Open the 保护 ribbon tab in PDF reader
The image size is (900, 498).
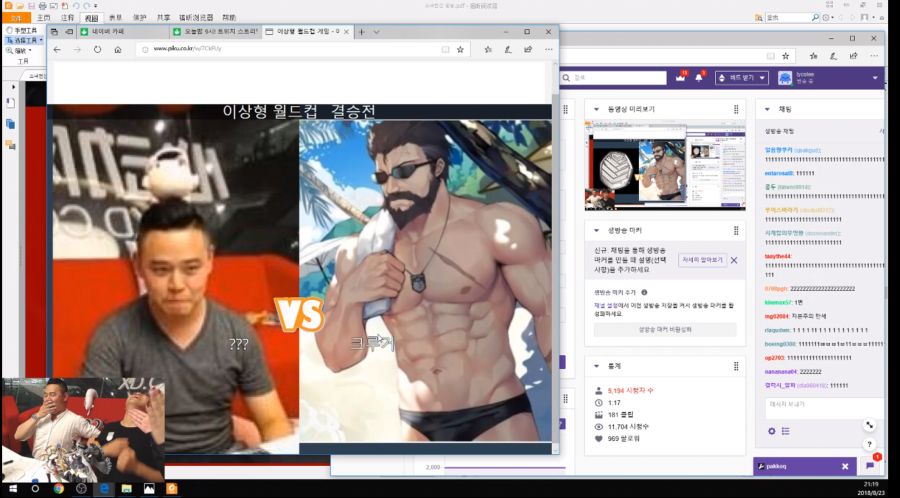(139, 18)
